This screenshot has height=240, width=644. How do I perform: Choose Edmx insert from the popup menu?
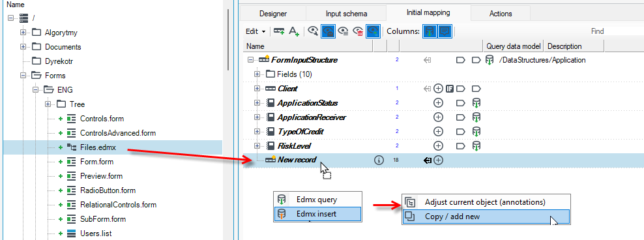[x=317, y=214]
